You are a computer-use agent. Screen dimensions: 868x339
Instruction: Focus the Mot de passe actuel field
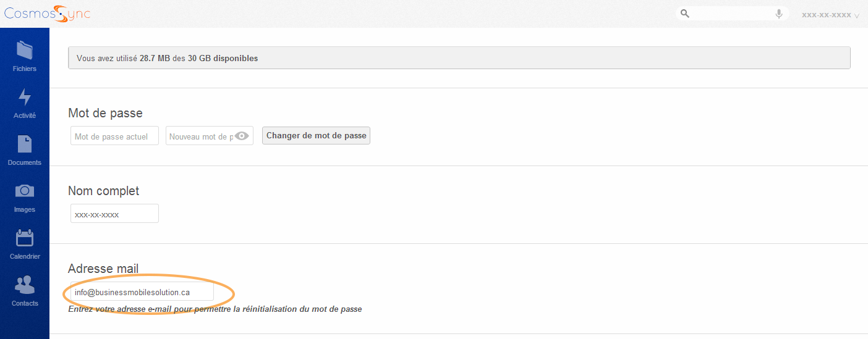(x=114, y=136)
